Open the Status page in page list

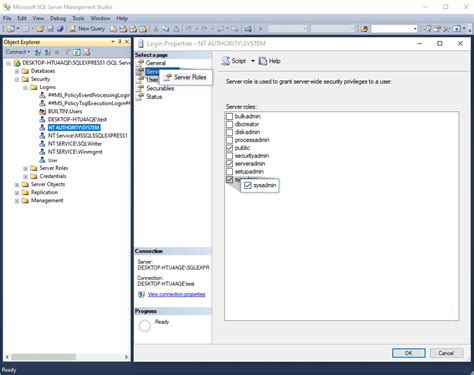(x=154, y=97)
